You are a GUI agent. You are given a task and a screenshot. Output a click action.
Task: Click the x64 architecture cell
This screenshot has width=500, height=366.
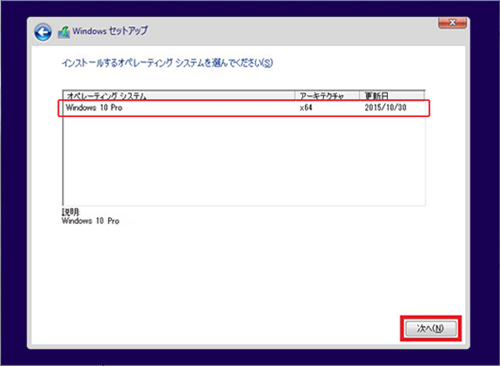306,108
